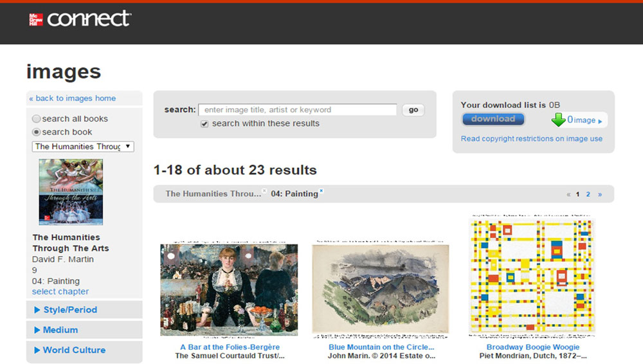Select the search book radio button
The height and width of the screenshot is (364, 643).
point(37,132)
